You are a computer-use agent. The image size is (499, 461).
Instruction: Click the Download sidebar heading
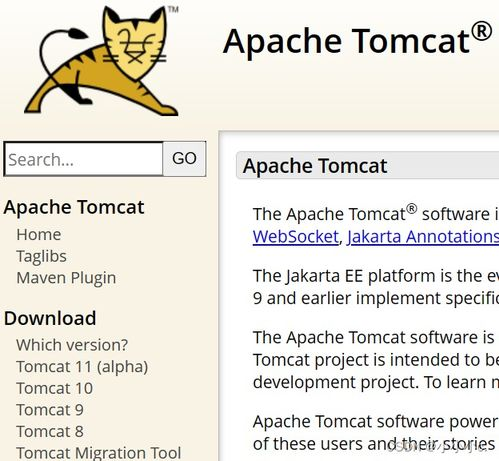click(x=50, y=318)
